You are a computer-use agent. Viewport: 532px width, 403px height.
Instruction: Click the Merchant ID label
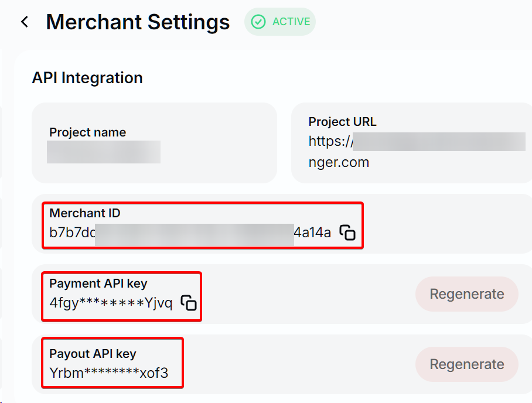click(x=84, y=213)
